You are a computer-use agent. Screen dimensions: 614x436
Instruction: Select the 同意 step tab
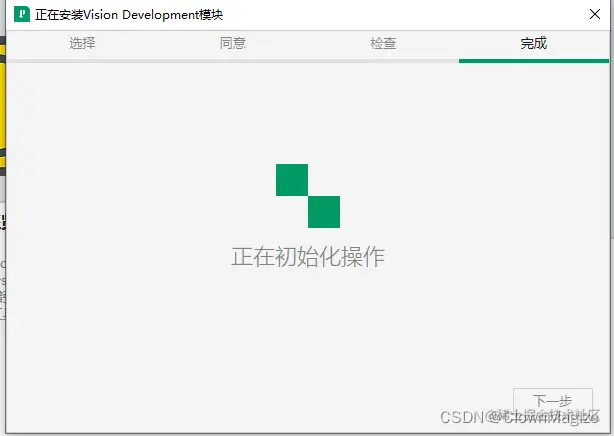pos(233,43)
